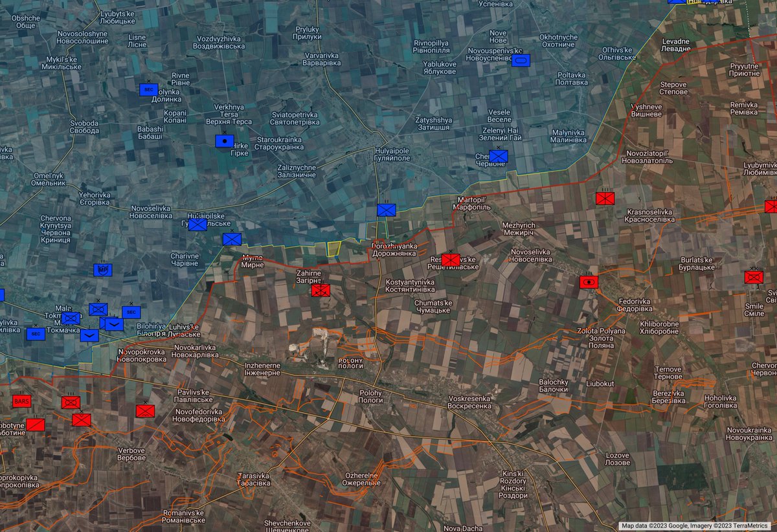Screen dimensions: 777x532
Task: Select the Yehorivka label
Action: [95, 198]
